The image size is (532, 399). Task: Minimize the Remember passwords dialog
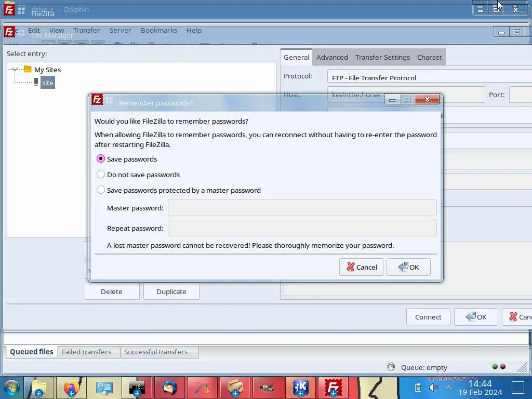(392, 99)
